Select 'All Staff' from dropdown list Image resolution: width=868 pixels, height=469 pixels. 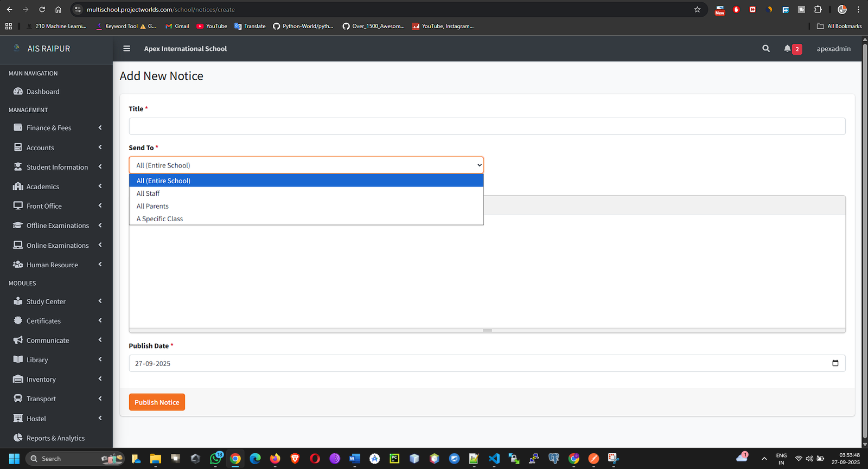pyautogui.click(x=148, y=194)
